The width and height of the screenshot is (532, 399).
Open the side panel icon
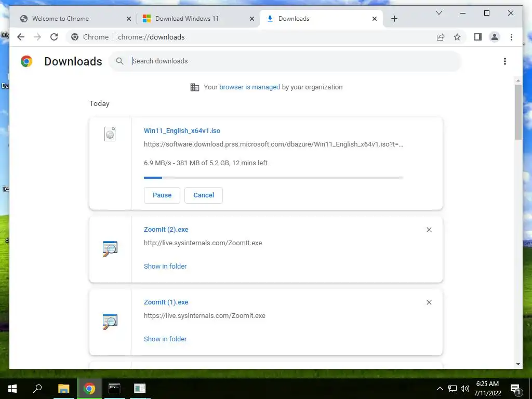click(478, 37)
